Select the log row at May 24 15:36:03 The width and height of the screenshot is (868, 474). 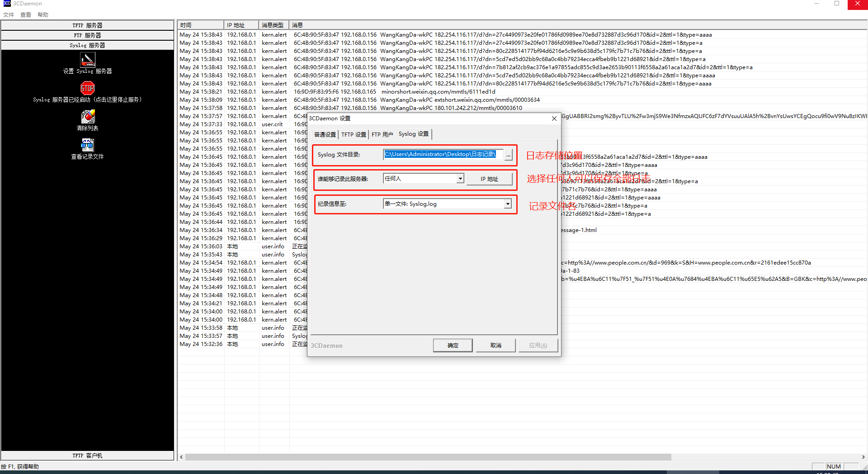242,246
